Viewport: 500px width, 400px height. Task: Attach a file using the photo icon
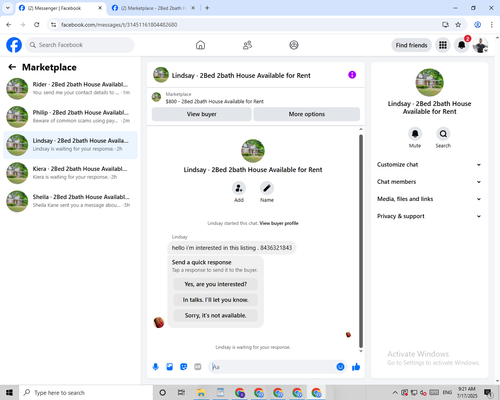(170, 367)
